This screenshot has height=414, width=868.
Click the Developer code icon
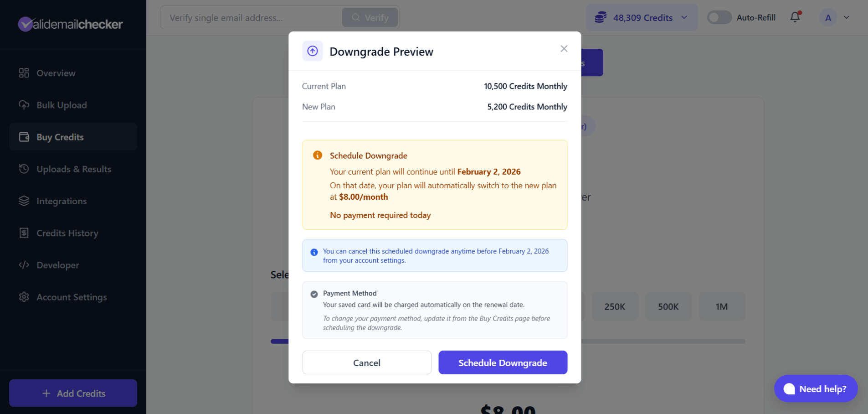25,264
